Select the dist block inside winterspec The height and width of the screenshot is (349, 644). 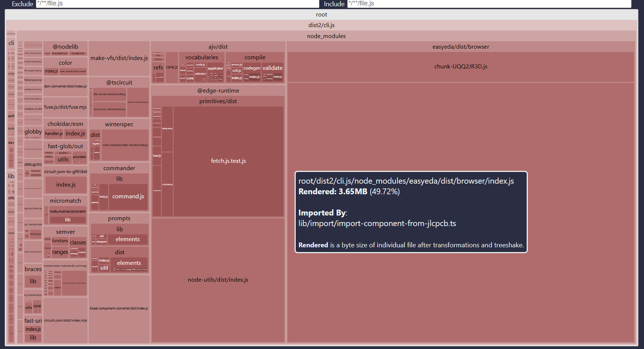click(95, 135)
